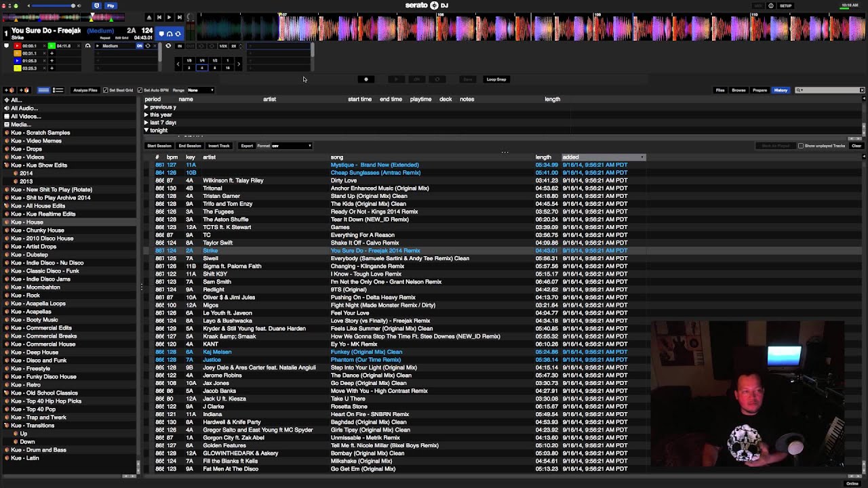The height and width of the screenshot is (488, 868).
Task: Click the Start Session button
Action: pyautogui.click(x=159, y=146)
